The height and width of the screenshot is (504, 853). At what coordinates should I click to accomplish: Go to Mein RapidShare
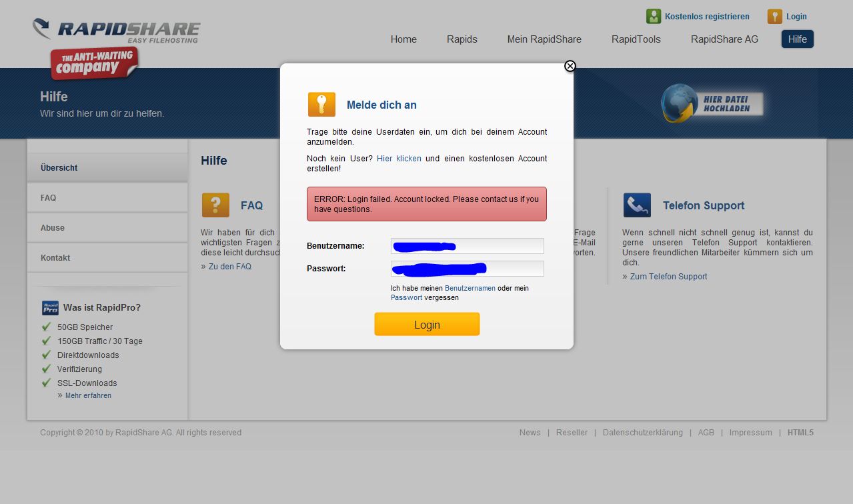544,39
